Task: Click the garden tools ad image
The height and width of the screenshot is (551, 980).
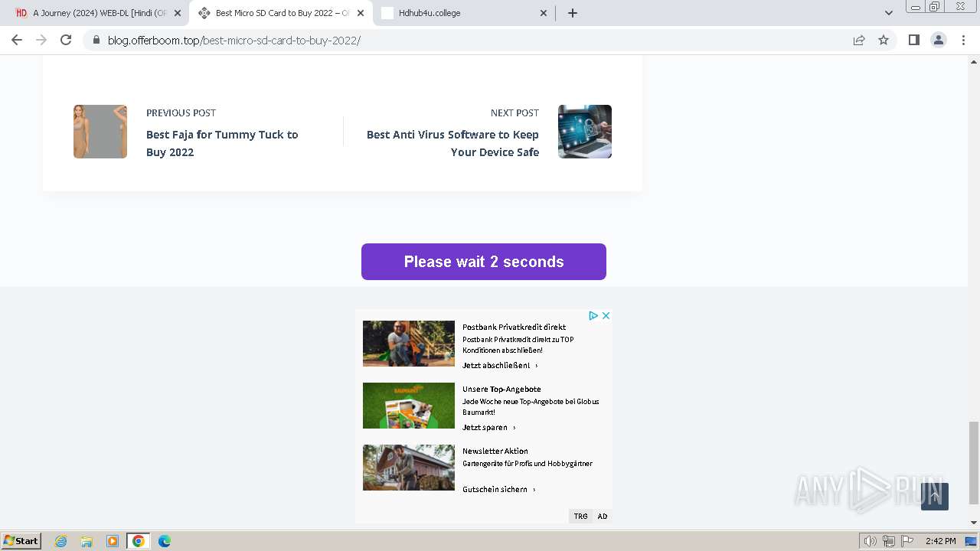Action: click(409, 468)
